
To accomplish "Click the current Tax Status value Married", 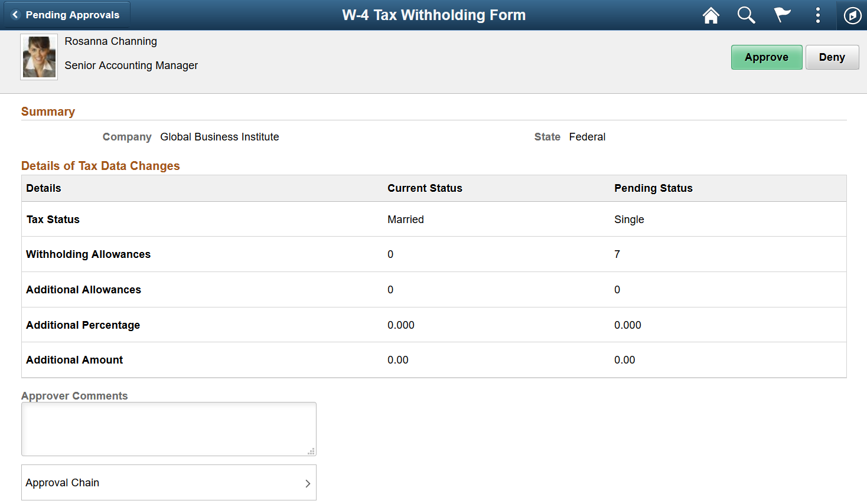I will coord(406,220).
